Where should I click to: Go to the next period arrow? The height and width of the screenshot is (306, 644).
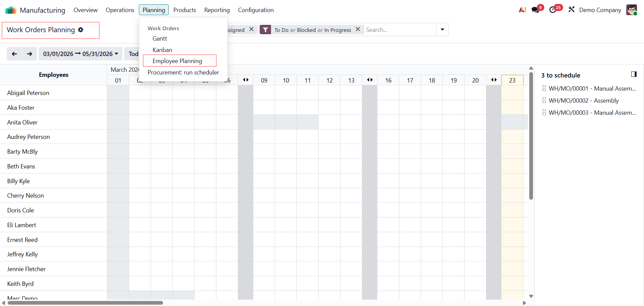click(30, 54)
